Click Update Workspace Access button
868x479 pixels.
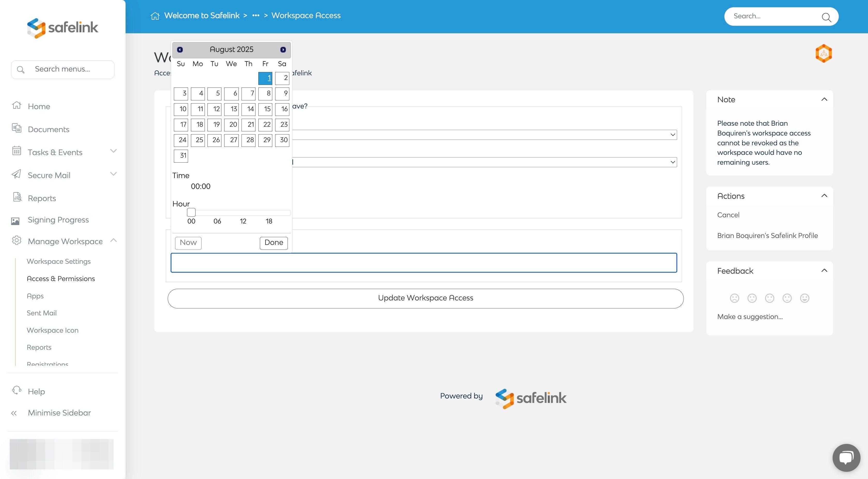pyautogui.click(x=425, y=298)
